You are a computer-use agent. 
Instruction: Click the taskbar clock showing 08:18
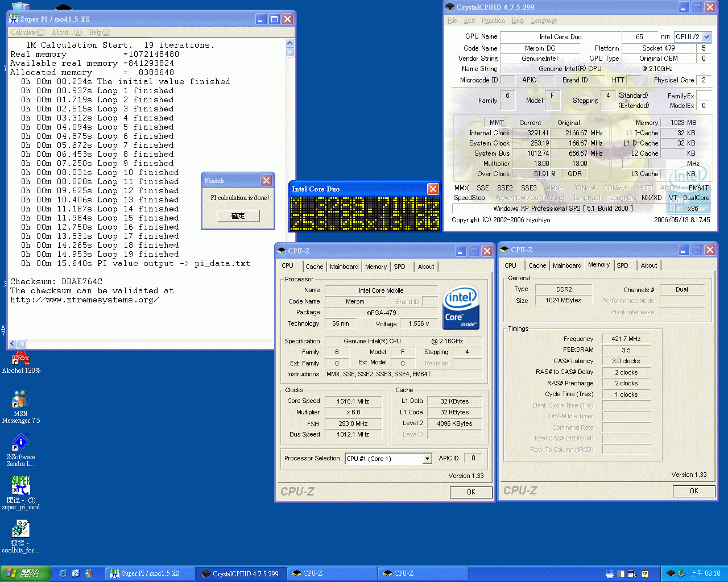[x=705, y=573]
